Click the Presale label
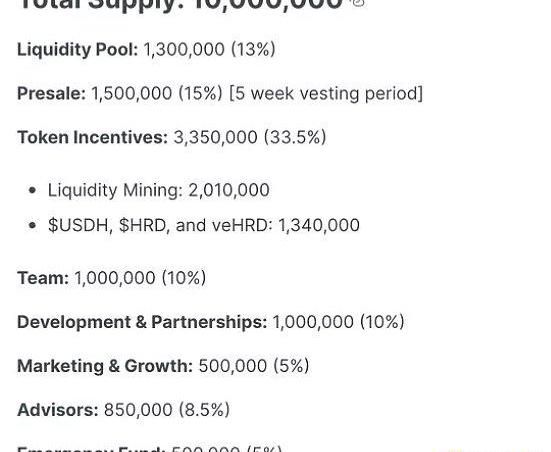551x452 pixels. pos(52,93)
